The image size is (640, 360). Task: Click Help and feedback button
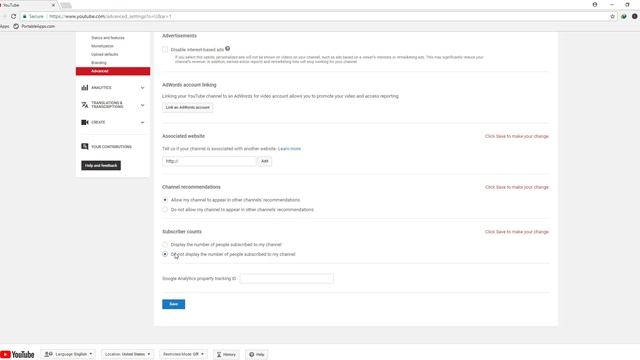101,165
